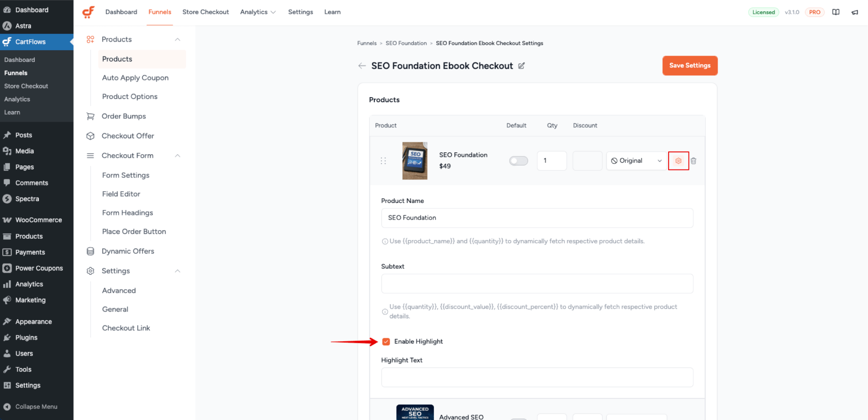Open the announcements megaphone icon
The image size is (868, 420).
(854, 12)
